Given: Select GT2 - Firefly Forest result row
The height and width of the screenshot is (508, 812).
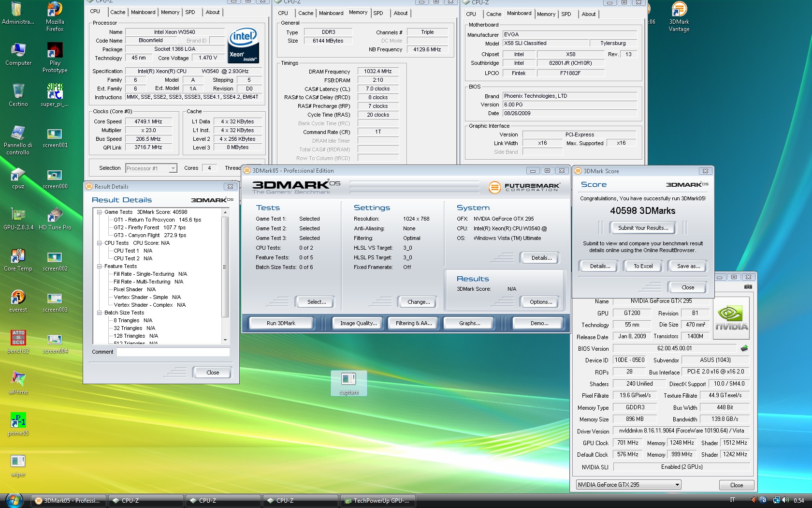Looking at the screenshot, I should tap(150, 227).
